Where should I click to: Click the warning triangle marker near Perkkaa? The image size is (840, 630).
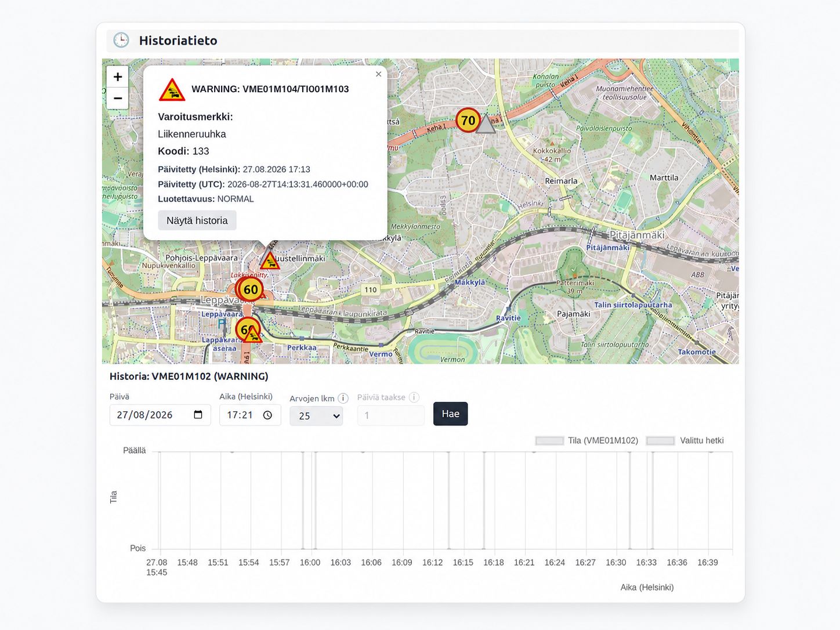(254, 335)
